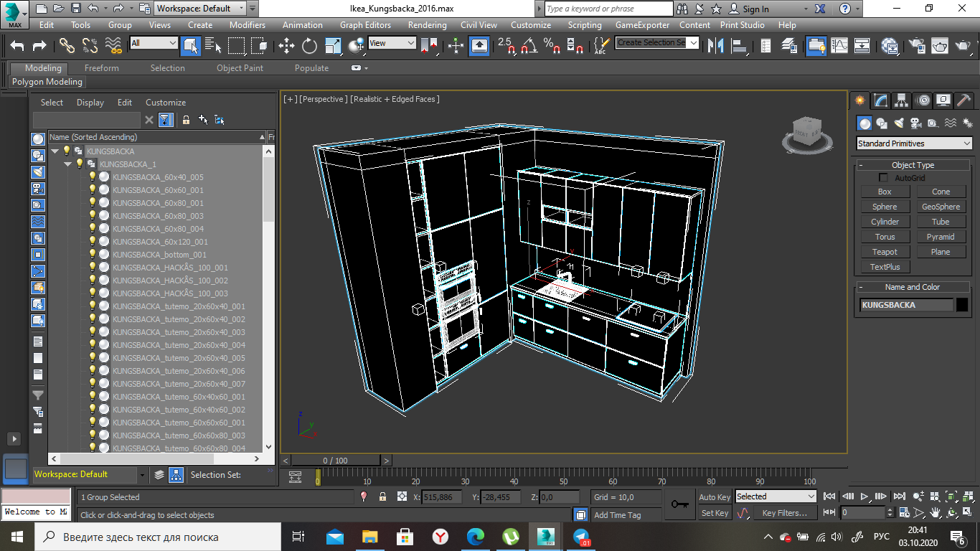Select Lights category in Create panel
Screen dimensions: 980x551
point(899,123)
